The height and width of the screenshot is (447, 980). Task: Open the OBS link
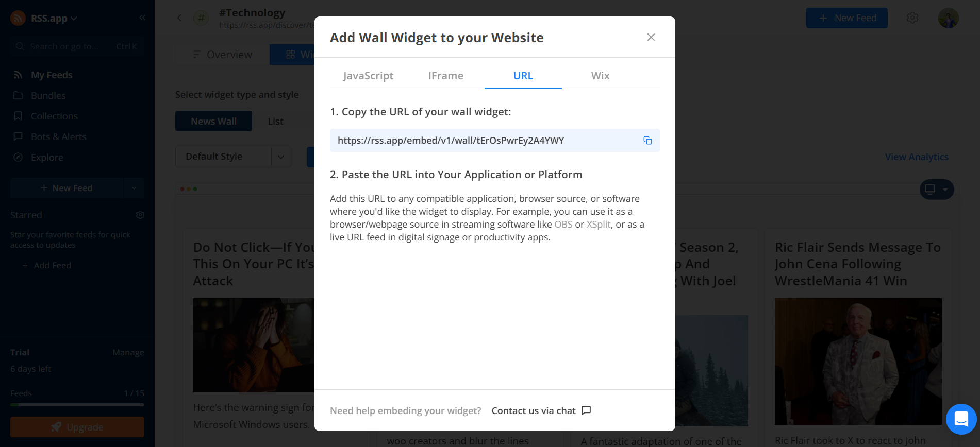[563, 225]
